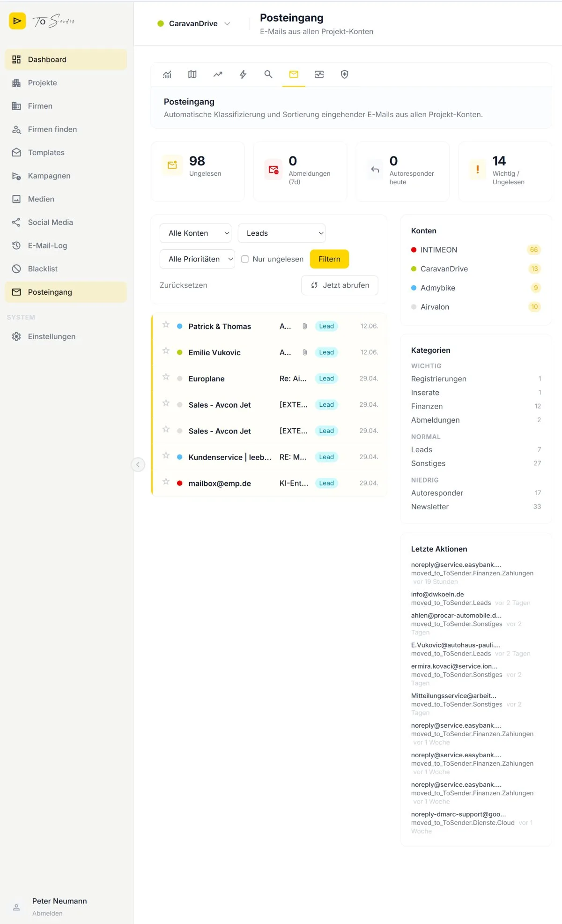The image size is (562, 924).
Task: Open the trending arrow tab icon
Action: [x=218, y=74]
